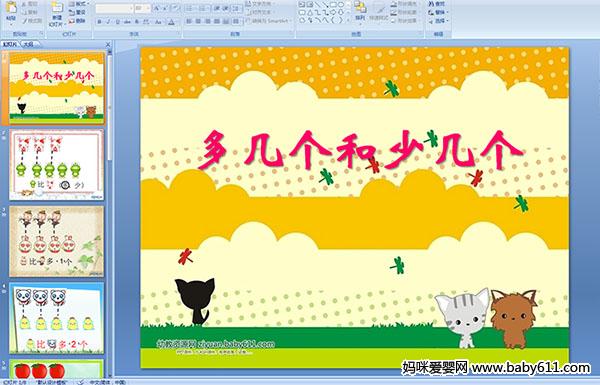Select the green frogs slide thumbnail
Image resolution: width=600 pixels, height=385 pixels.
tap(56, 165)
